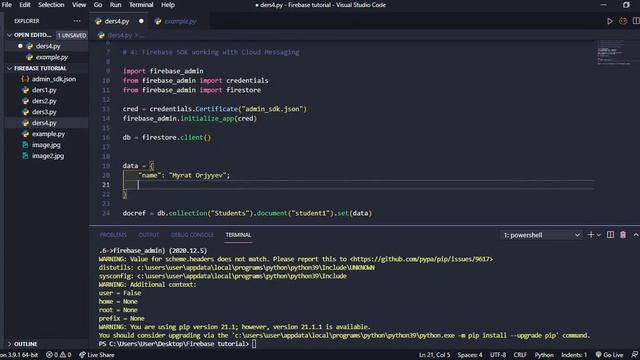
Task: Click the notifications icon in status bar
Action: [x=635, y=355]
